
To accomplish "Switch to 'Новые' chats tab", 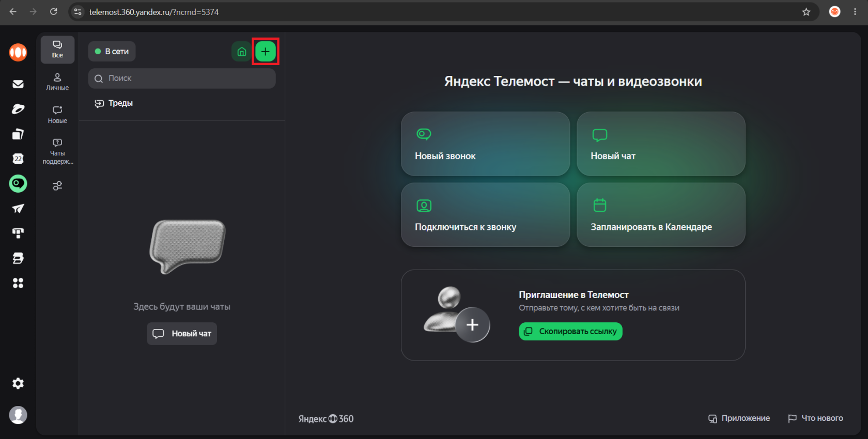I will coord(57,115).
